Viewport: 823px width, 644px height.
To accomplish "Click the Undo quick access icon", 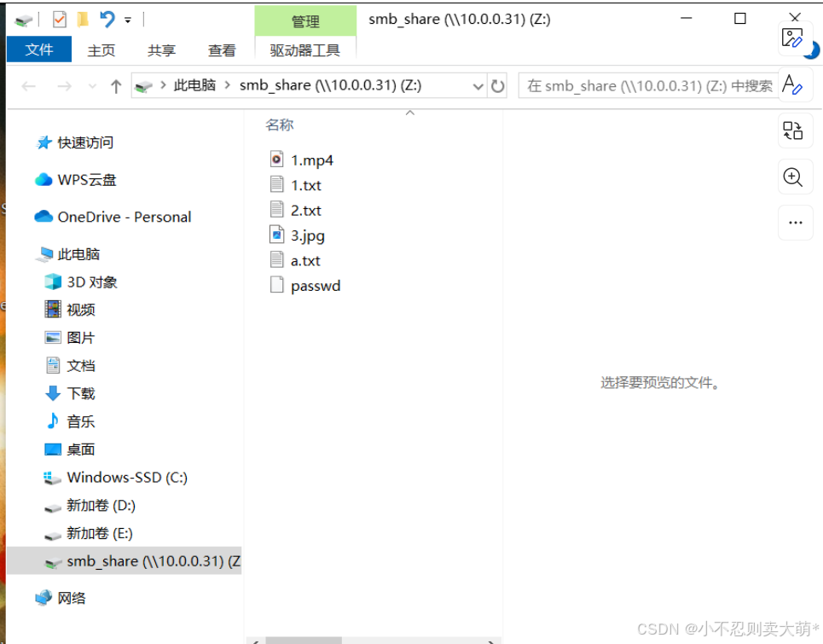I will (107, 20).
